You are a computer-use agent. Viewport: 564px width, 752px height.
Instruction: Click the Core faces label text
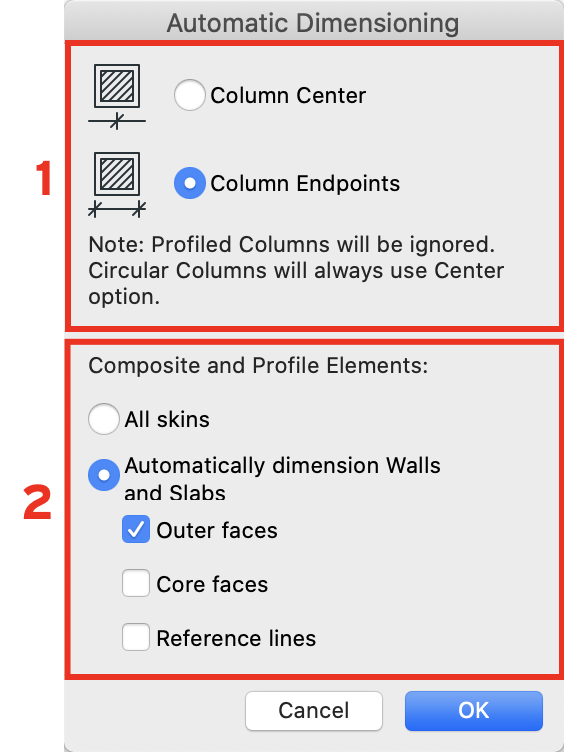pyautogui.click(x=212, y=584)
